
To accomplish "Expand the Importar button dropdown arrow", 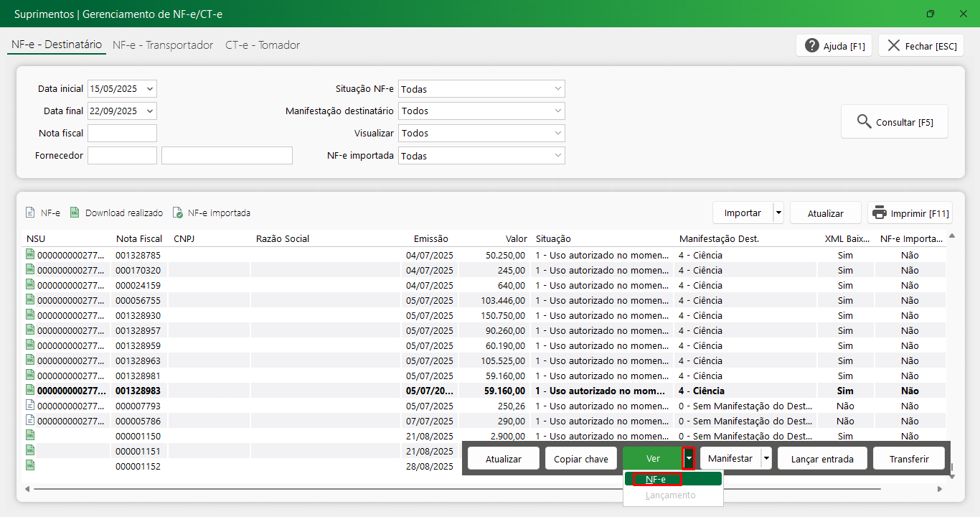I will [x=778, y=213].
